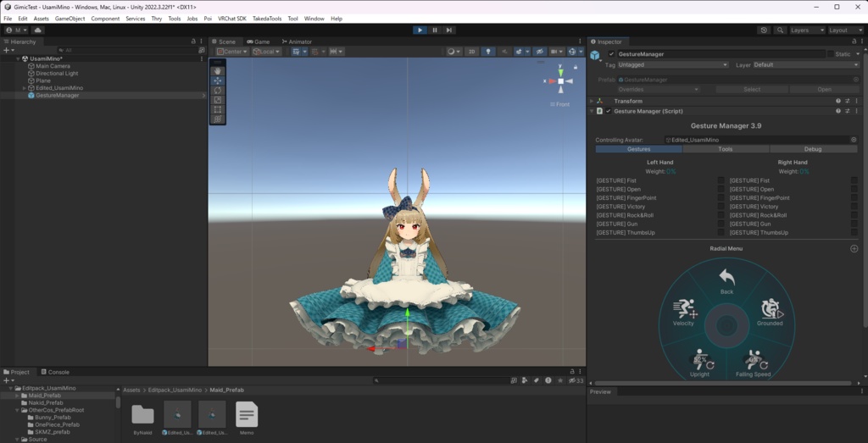Check Left Hand Fist gesture
This screenshot has height=443, width=868.
coord(721,180)
